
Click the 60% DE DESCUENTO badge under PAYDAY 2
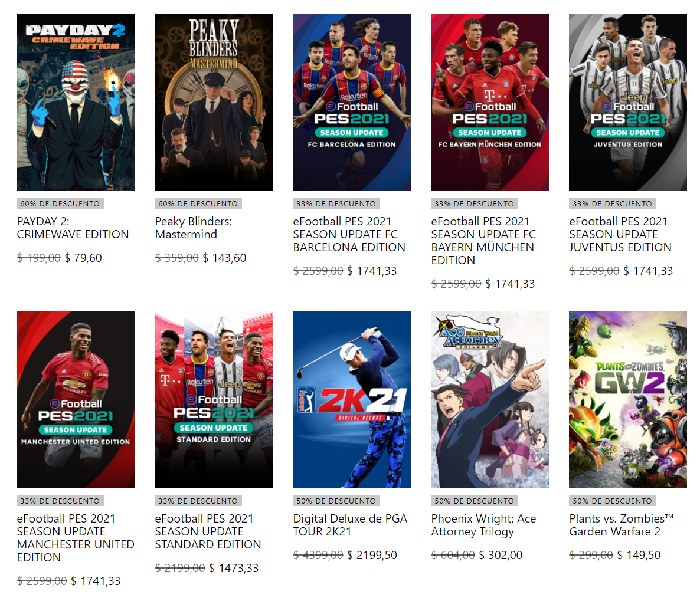coord(60,204)
